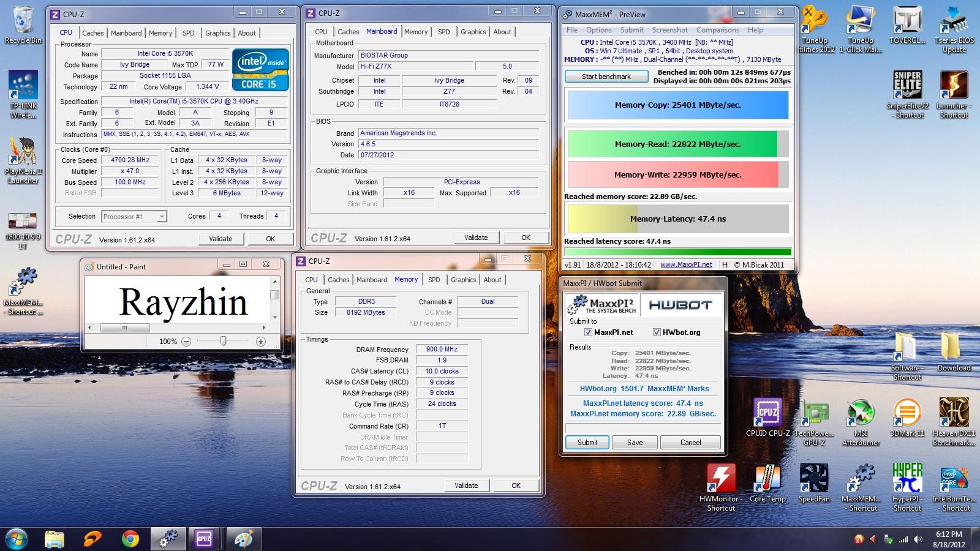Viewport: 980px width, 551px height.
Task: Open Screenshot menu in MaxxMEM
Action: (x=669, y=30)
